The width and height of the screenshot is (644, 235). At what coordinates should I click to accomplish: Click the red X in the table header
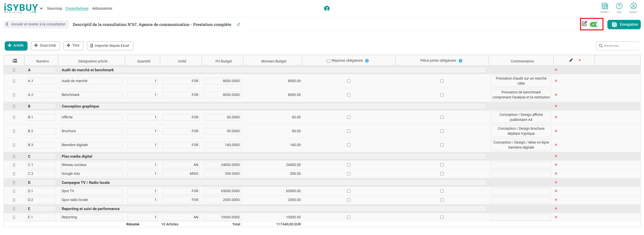580,60
